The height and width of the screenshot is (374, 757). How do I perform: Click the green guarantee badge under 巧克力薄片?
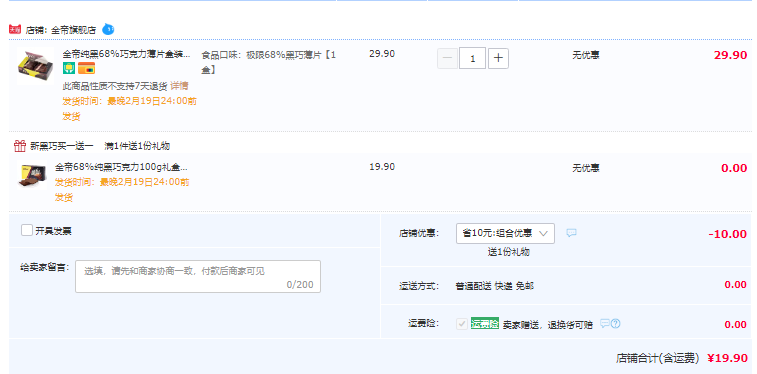[69, 69]
